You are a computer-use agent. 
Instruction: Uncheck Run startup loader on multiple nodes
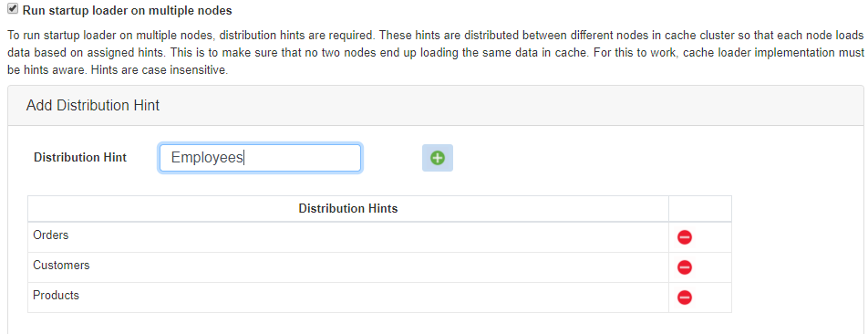pos(13,9)
